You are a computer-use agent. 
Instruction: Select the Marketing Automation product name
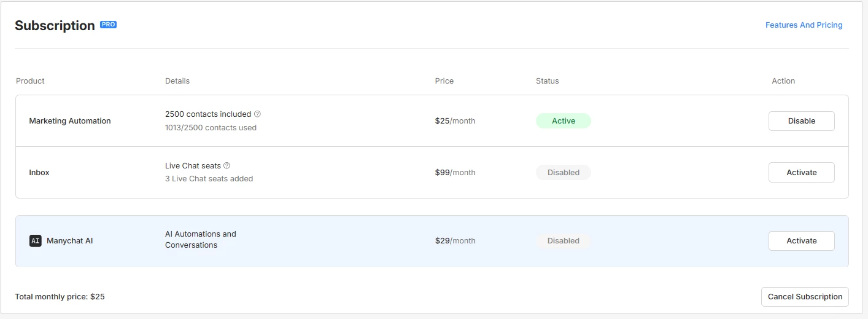(70, 121)
